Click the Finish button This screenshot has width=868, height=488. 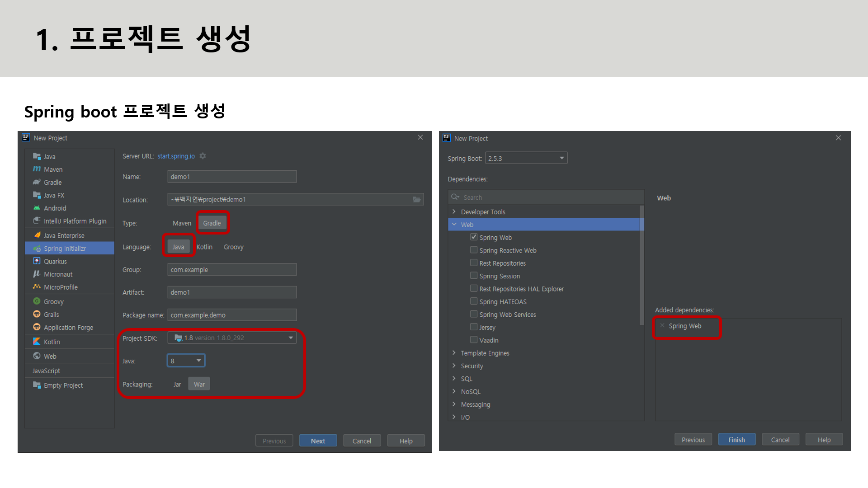[736, 440]
